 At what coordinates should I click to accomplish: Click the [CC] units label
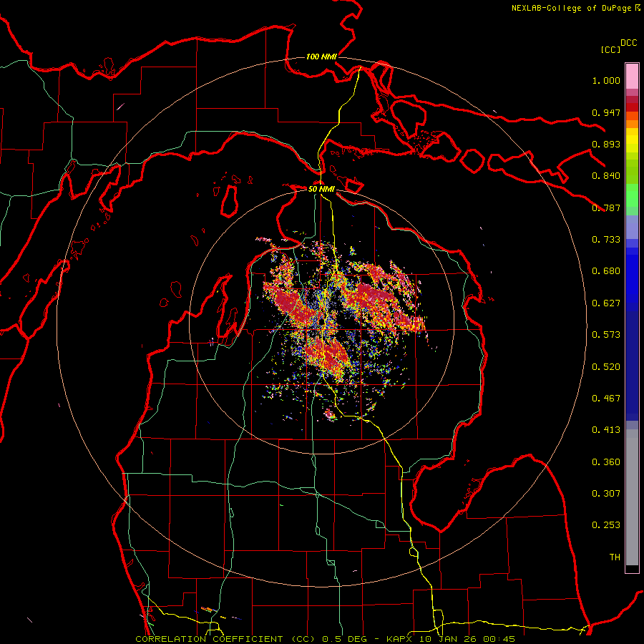(610, 49)
